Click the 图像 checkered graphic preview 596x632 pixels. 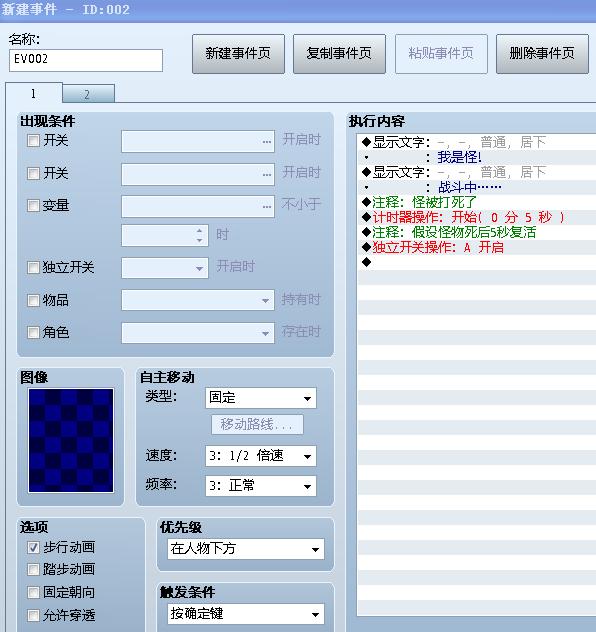71,441
